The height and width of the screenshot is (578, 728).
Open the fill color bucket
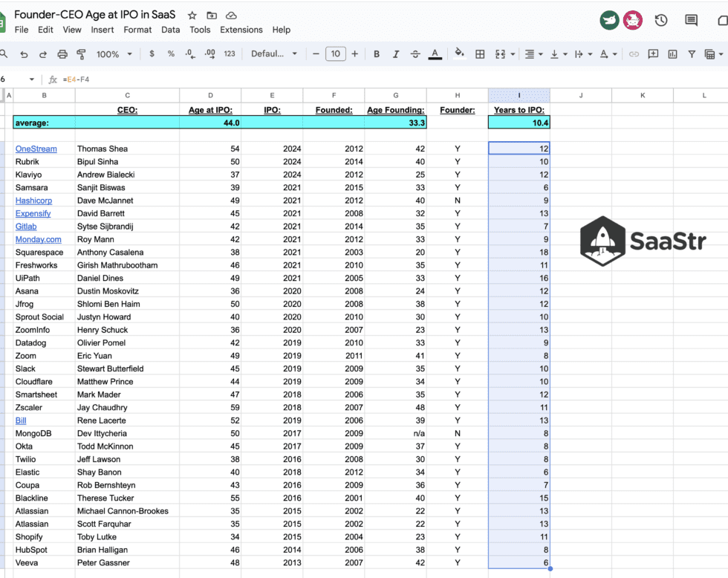click(x=459, y=53)
